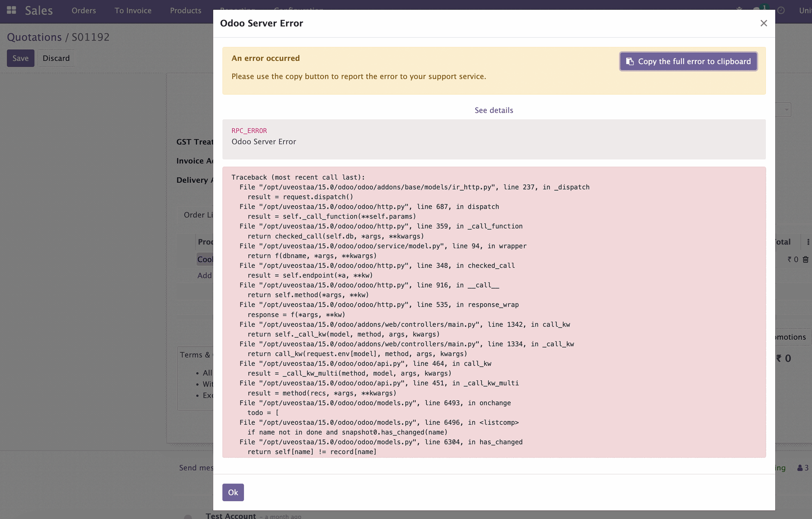Click the ₹ 0 order line subtotal
The width and height of the screenshot is (812, 519).
pyautogui.click(x=793, y=259)
